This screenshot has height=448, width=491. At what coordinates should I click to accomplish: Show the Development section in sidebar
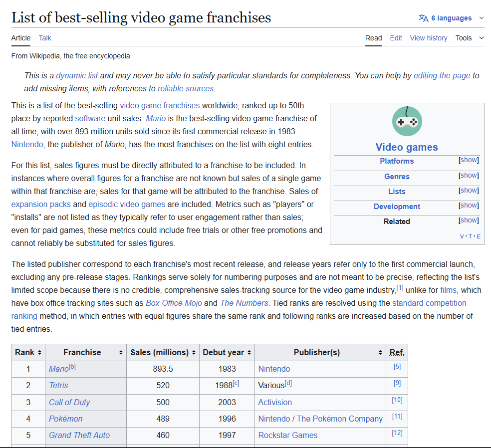[x=469, y=206]
